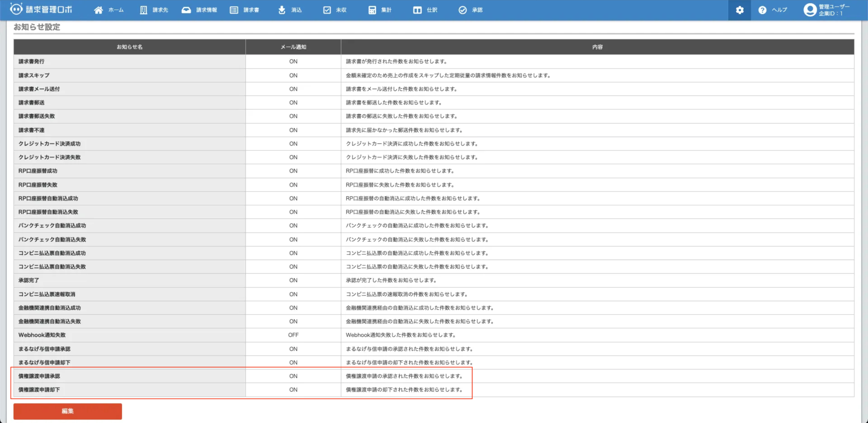Image resolution: width=868 pixels, height=423 pixels.
Task: Click the OFF value for Webhook通知失敗
Action: click(x=293, y=335)
